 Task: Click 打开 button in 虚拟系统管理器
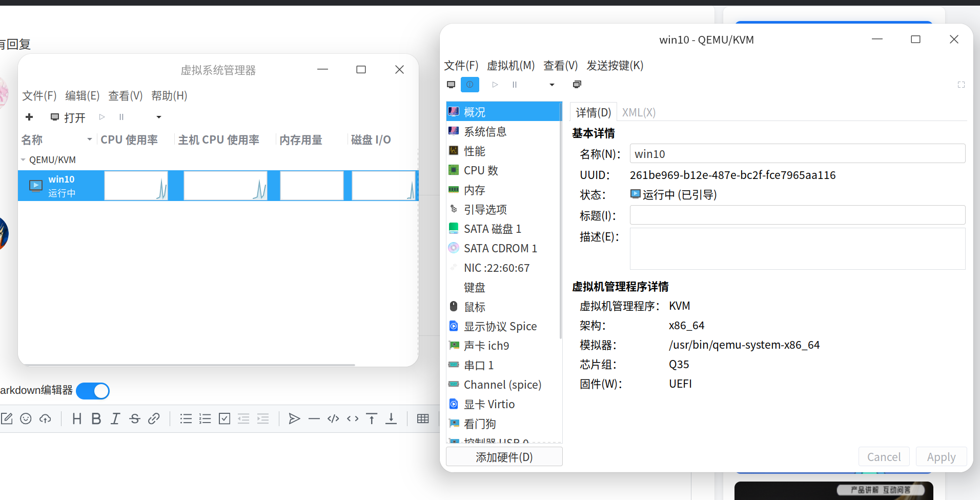(x=68, y=117)
